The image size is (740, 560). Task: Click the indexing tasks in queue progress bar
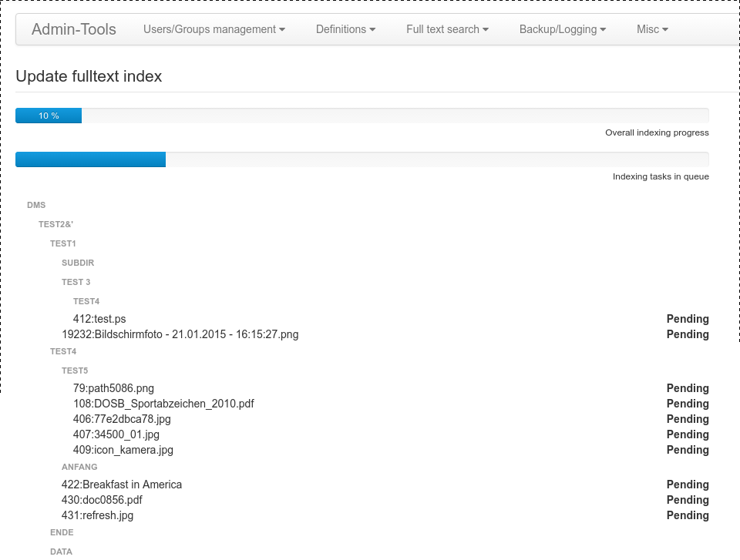[x=91, y=159]
